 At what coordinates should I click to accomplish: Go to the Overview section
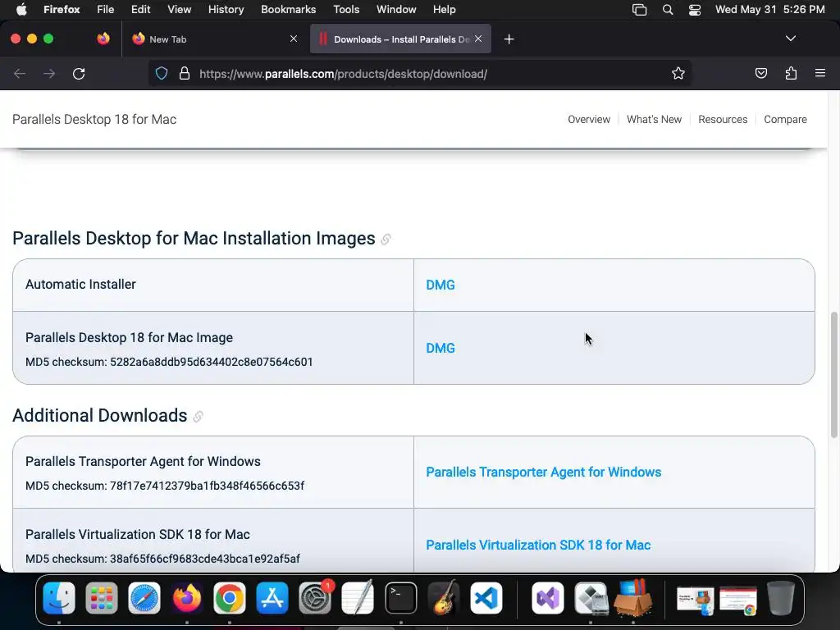click(589, 120)
